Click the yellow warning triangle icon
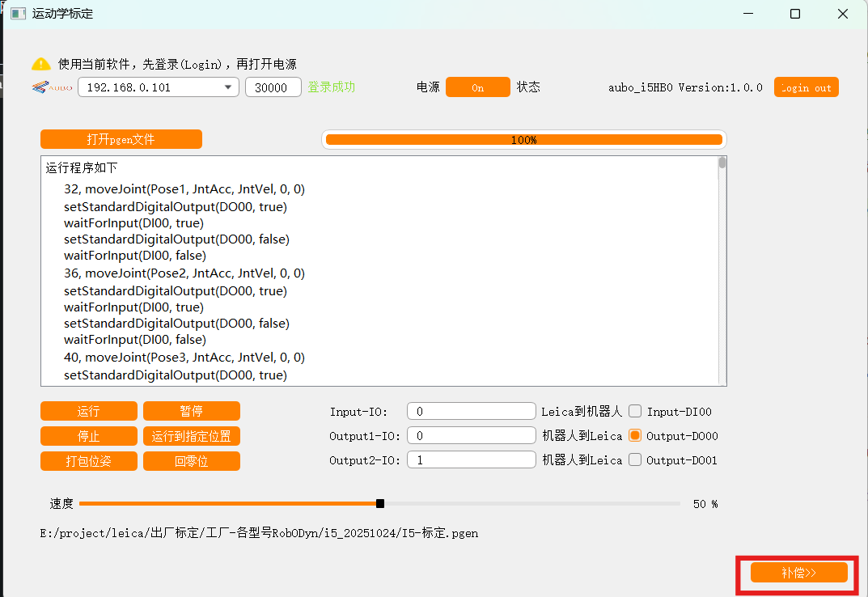The height and width of the screenshot is (597, 868). (x=40, y=64)
